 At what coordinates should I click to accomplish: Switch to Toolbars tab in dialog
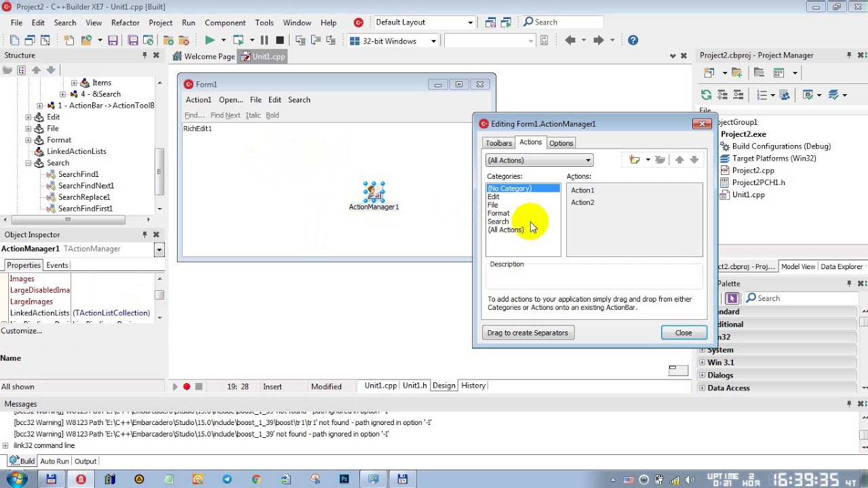(x=498, y=143)
